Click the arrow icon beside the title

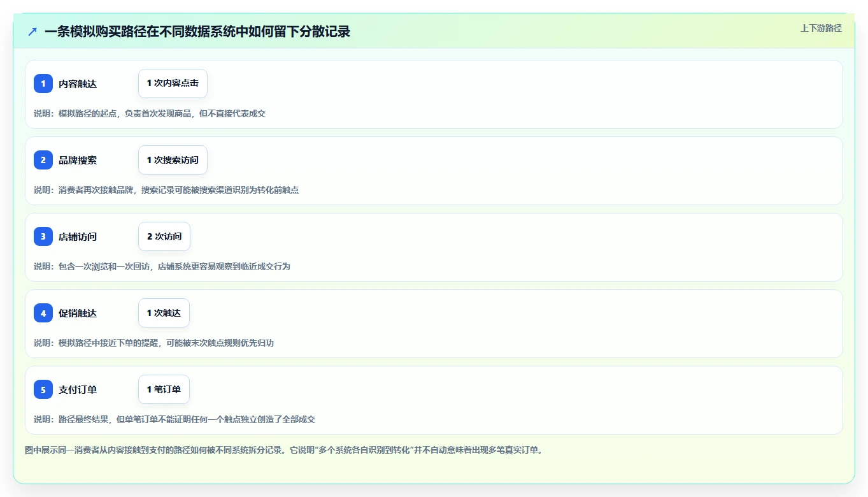tap(32, 31)
